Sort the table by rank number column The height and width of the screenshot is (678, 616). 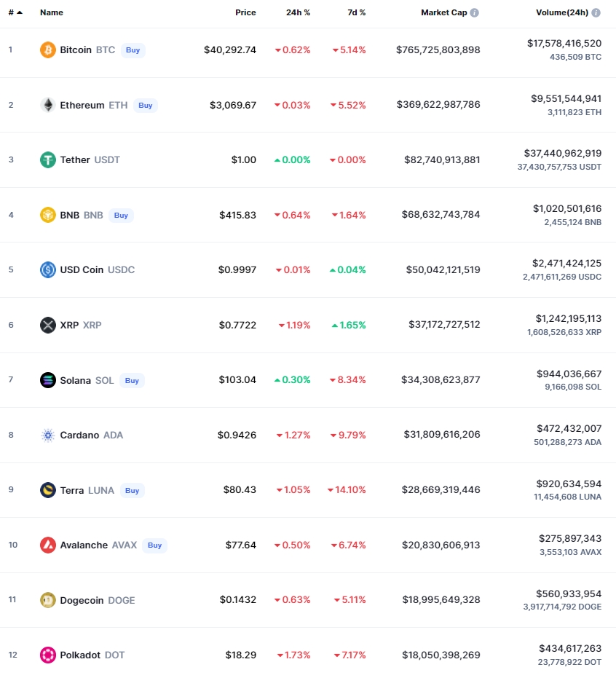point(15,12)
